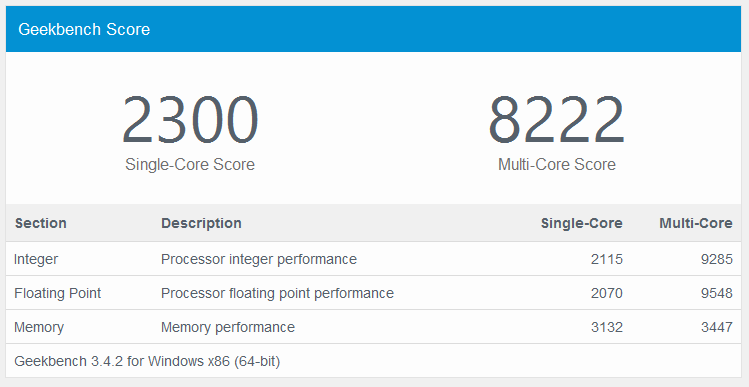Image resolution: width=749 pixels, height=387 pixels.
Task: Click the Geekbench 3.4.2 version footer
Action: 147,361
